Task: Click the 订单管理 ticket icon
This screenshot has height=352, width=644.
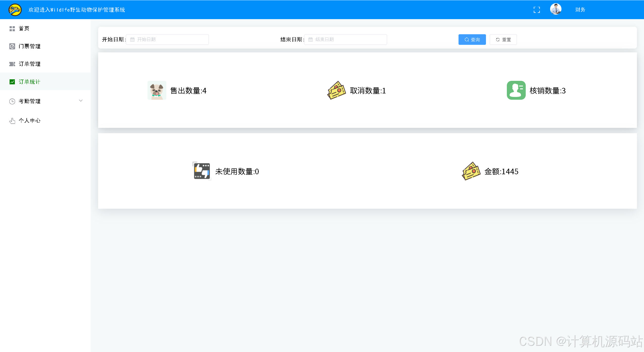Action: (x=12, y=64)
